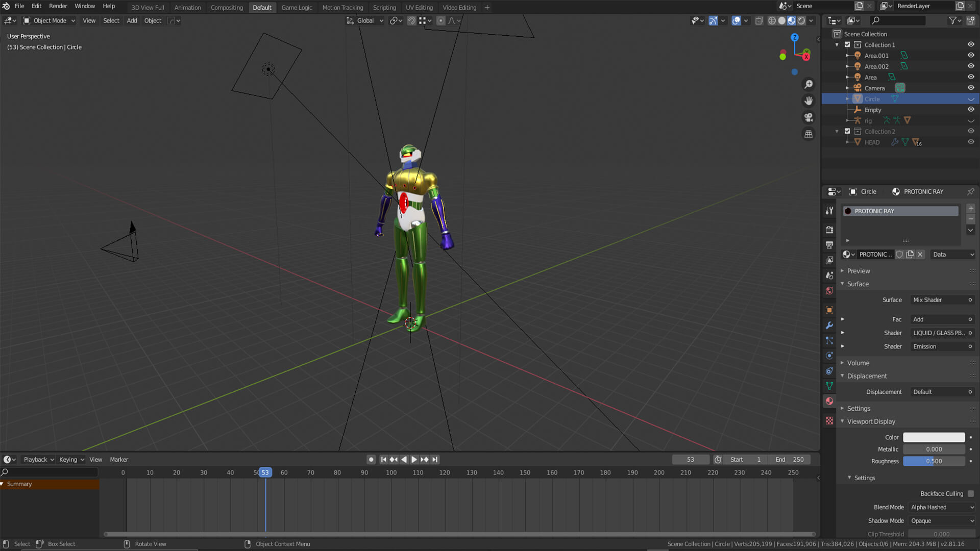Open the Output properties tab icon

coord(829,245)
